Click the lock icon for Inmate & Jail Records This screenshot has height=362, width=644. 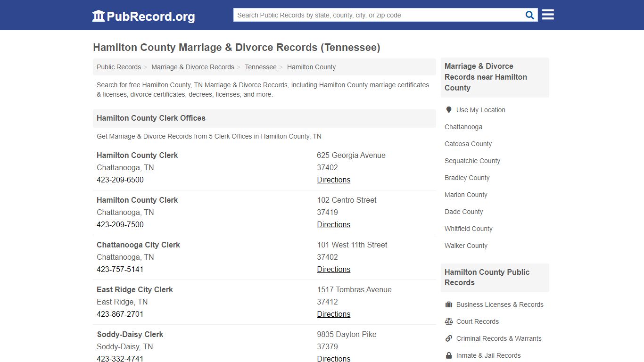tap(449, 355)
